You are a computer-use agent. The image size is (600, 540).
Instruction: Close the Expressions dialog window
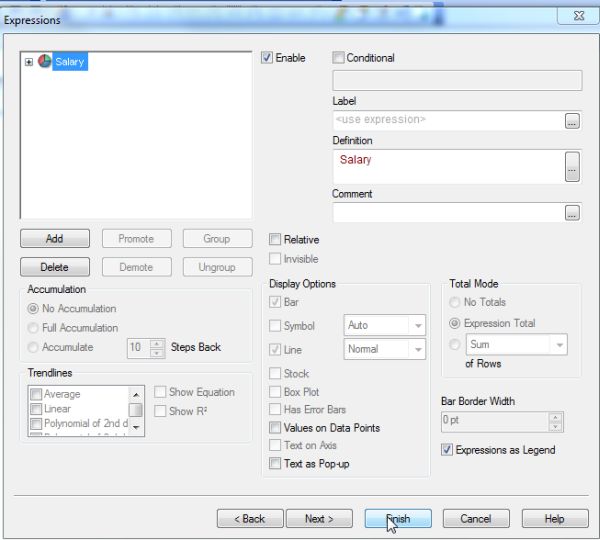click(x=579, y=16)
